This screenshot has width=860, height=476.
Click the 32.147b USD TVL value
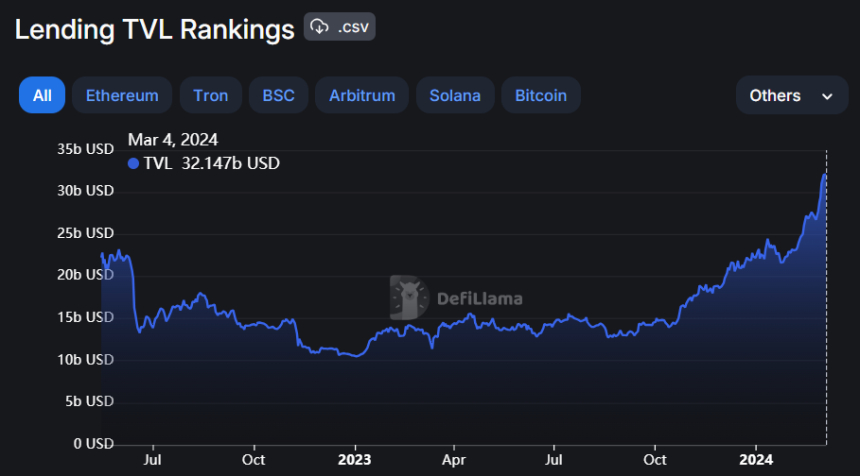231,163
